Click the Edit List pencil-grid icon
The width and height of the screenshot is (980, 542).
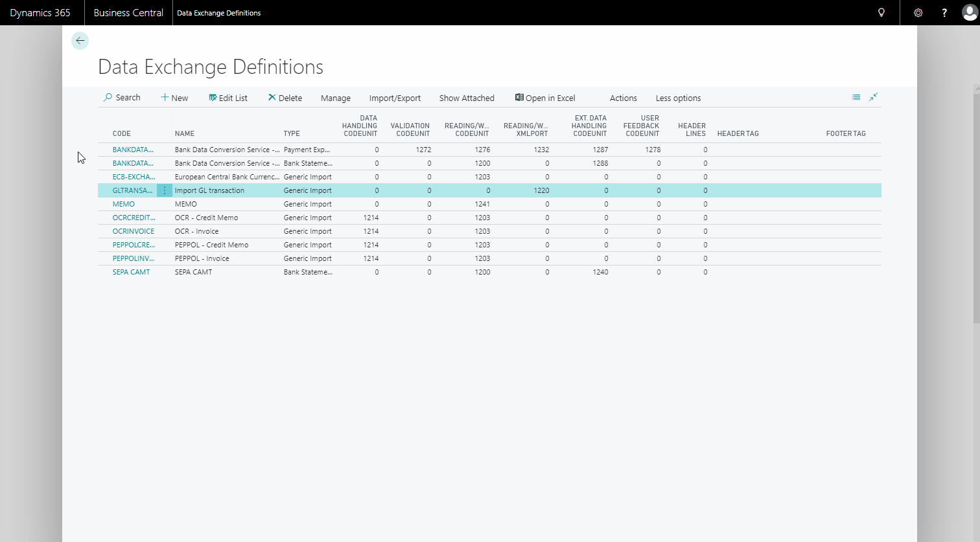tap(212, 97)
